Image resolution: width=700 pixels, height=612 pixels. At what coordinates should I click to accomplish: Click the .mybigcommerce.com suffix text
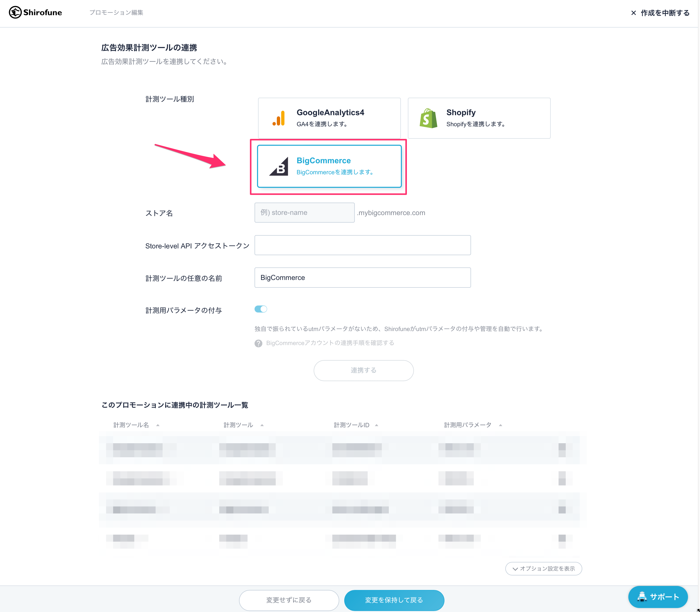pos(391,212)
